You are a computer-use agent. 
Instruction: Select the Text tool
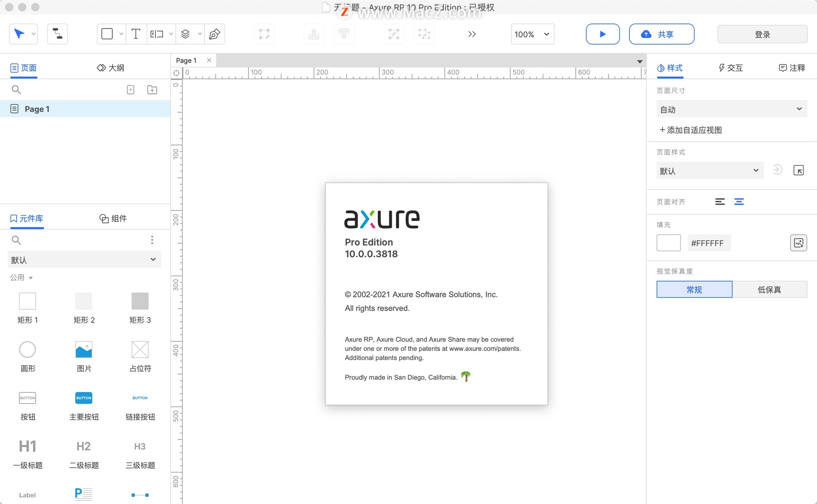pyautogui.click(x=136, y=34)
